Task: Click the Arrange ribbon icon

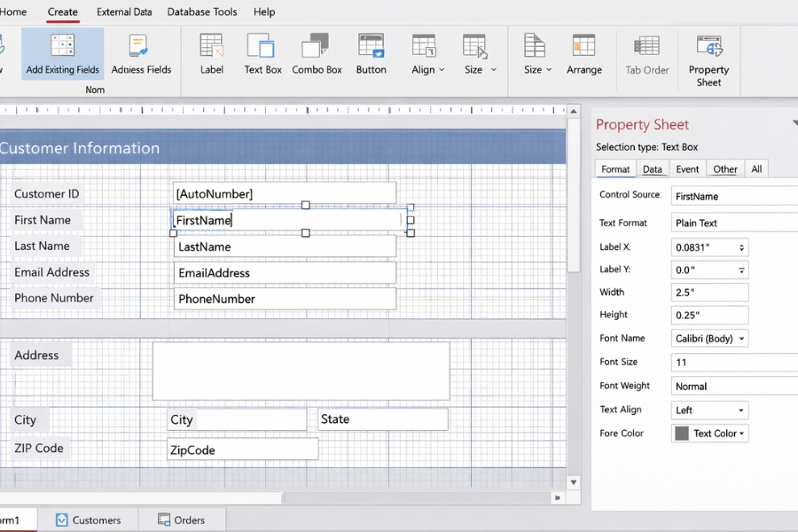Action: pyautogui.click(x=583, y=53)
